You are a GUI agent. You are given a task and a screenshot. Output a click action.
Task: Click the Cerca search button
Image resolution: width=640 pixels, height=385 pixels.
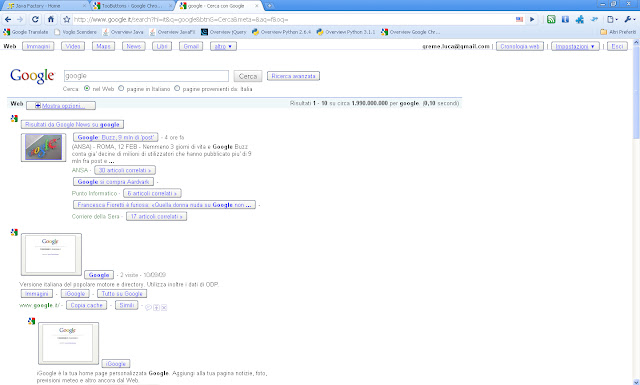click(x=248, y=76)
